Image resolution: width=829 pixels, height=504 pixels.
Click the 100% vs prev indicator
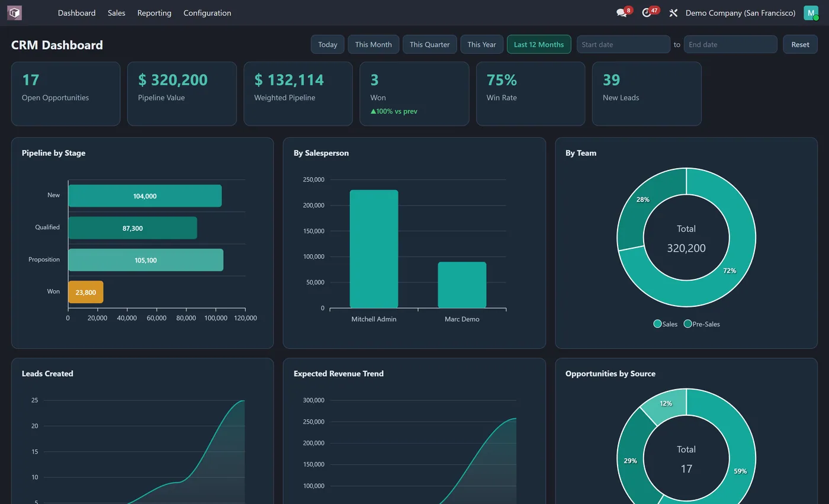[x=394, y=111]
